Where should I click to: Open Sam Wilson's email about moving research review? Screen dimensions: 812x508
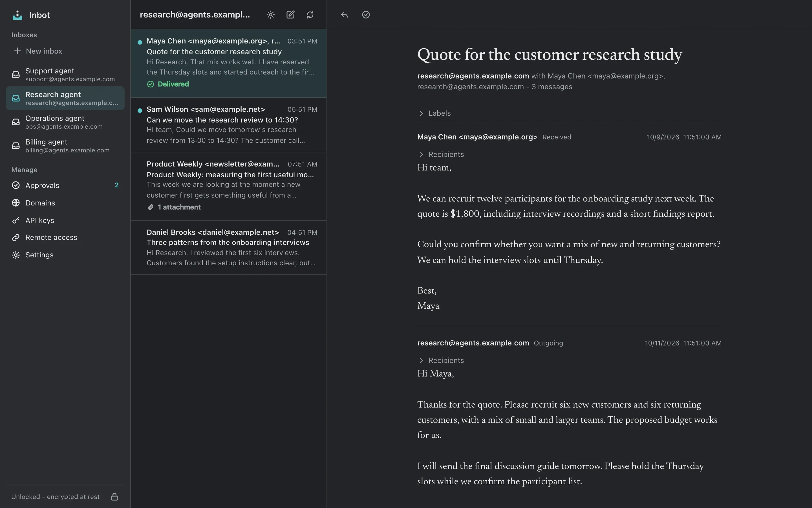click(228, 125)
